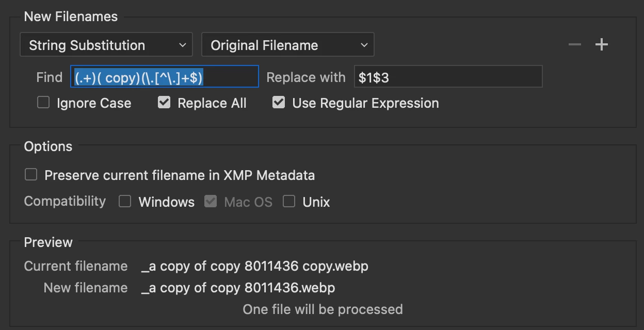
Task: Click the String Substitution dropdown chevron
Action: pos(182,45)
